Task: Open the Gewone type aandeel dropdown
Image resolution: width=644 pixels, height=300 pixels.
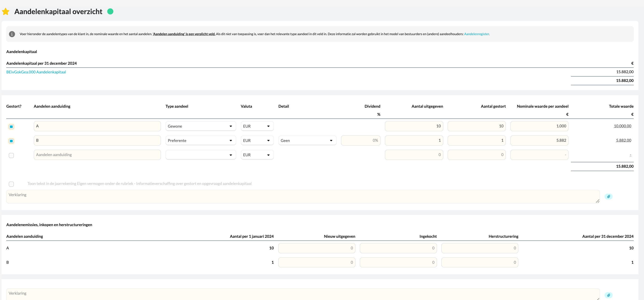Action: [201, 126]
